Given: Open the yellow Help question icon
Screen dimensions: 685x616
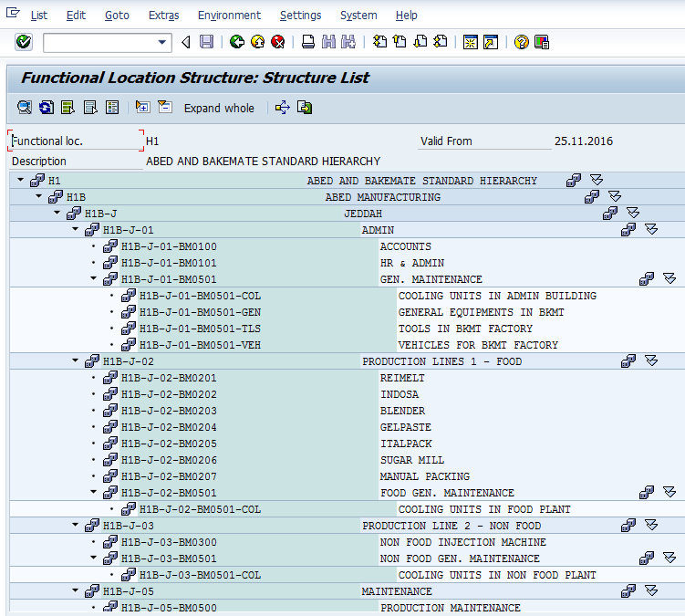Looking at the screenshot, I should pos(521,42).
